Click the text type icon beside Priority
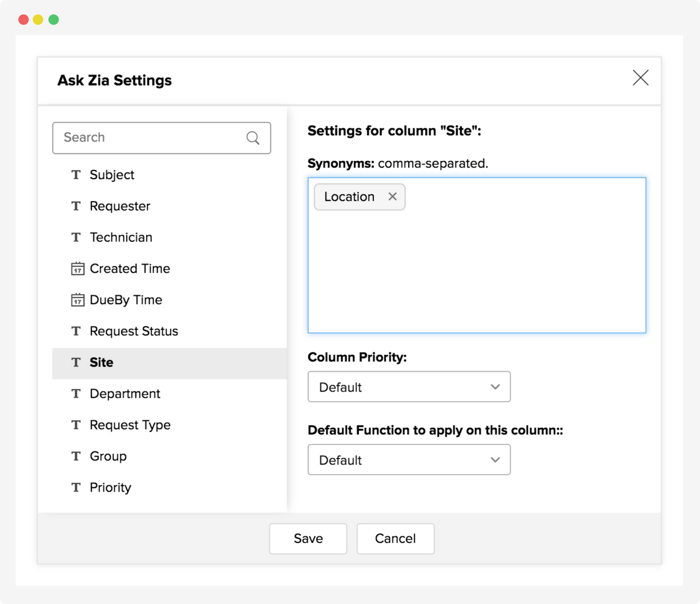The image size is (700, 604). (x=76, y=487)
